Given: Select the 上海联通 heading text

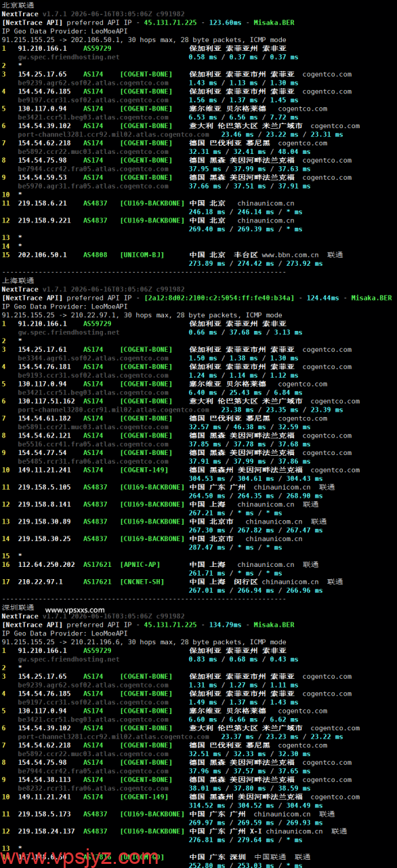Looking at the screenshot, I should click(18, 280).
